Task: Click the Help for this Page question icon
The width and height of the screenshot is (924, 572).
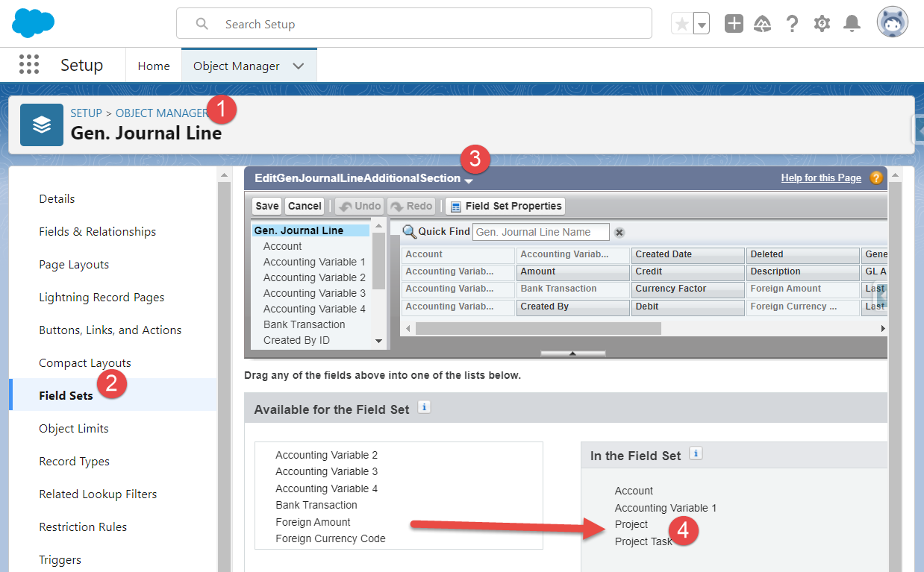Action: (876, 177)
